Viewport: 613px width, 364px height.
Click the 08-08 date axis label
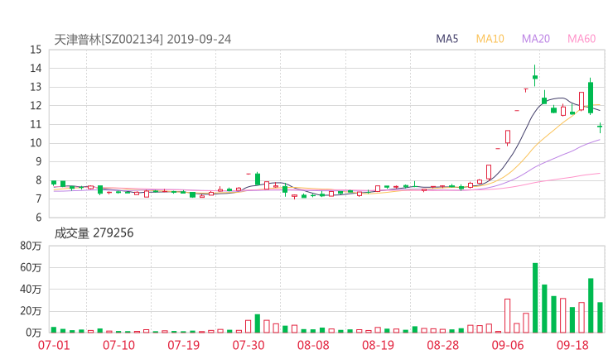coord(313,345)
